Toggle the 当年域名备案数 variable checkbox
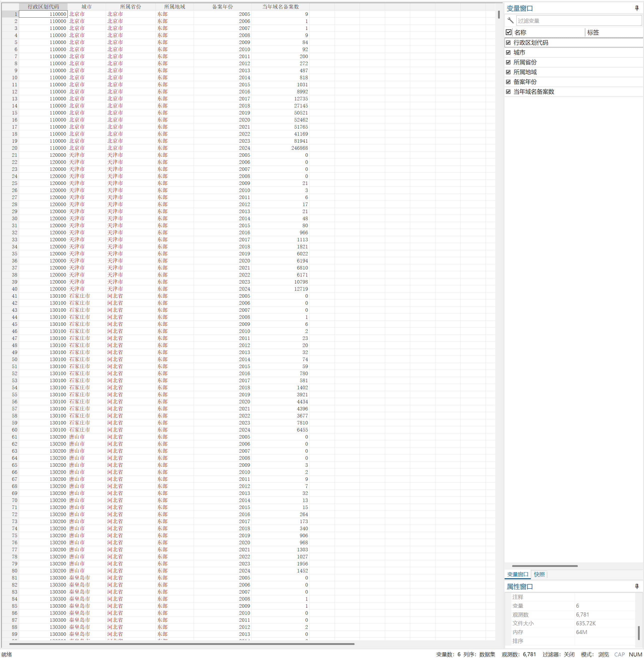This screenshot has height=658, width=644. click(508, 92)
